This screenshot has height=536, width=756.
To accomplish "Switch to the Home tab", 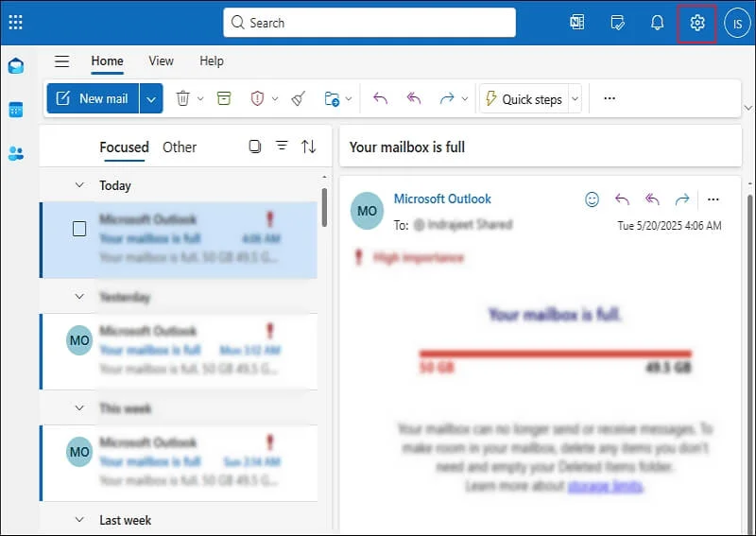I will point(107,61).
